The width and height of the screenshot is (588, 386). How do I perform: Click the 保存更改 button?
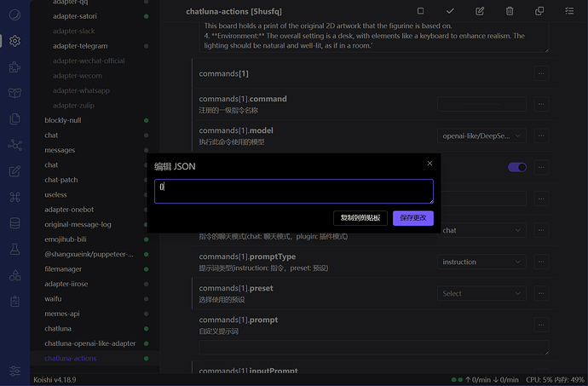tap(413, 218)
